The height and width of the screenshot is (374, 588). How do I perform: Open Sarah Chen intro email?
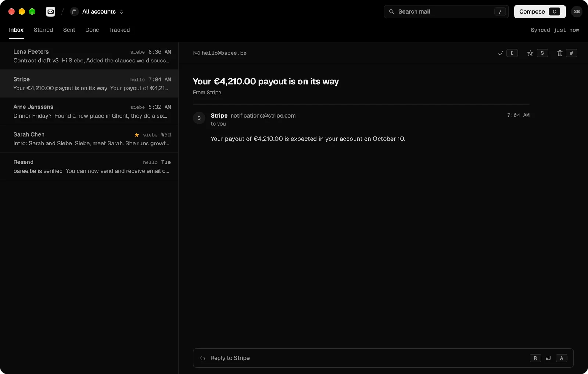(x=89, y=139)
